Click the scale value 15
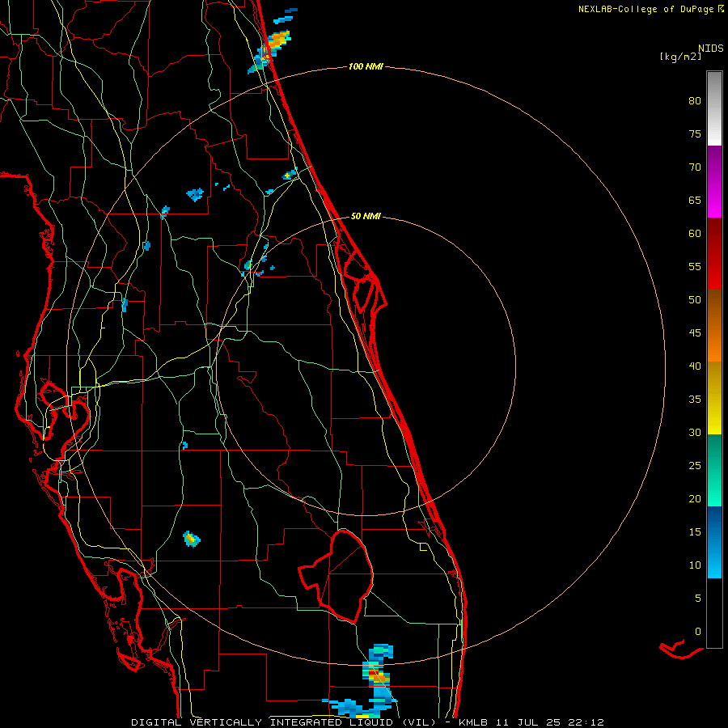Screen dimensions: 728x728 [695, 532]
